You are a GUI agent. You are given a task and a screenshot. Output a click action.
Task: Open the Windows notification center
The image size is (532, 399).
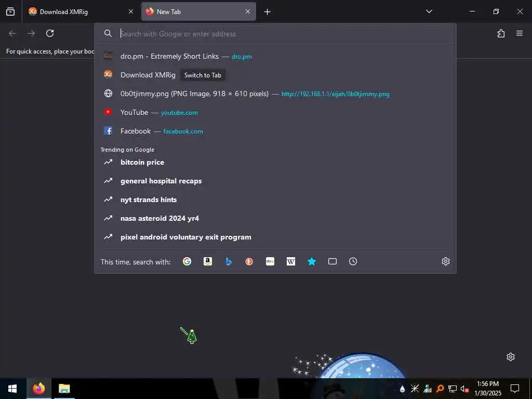point(515,389)
